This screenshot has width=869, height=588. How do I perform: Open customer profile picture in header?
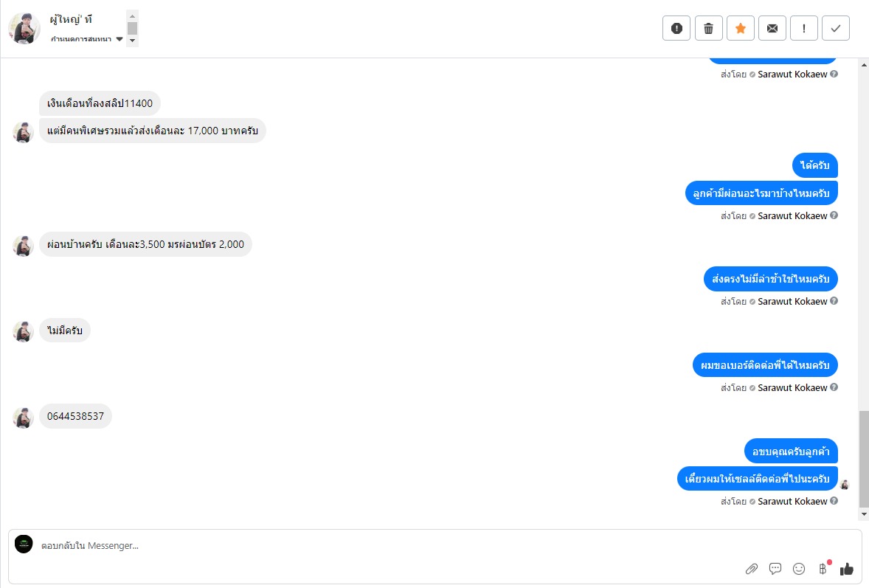pyautogui.click(x=24, y=29)
